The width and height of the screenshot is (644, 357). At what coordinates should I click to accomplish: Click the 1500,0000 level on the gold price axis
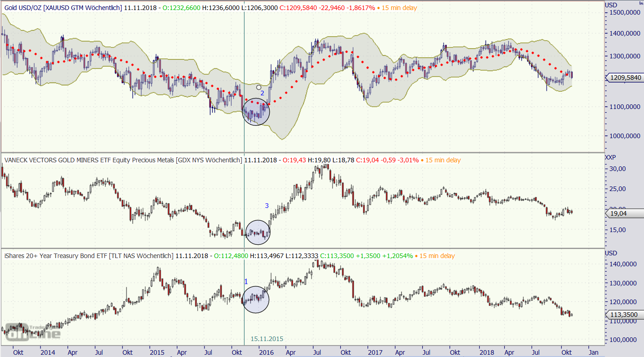(x=624, y=13)
